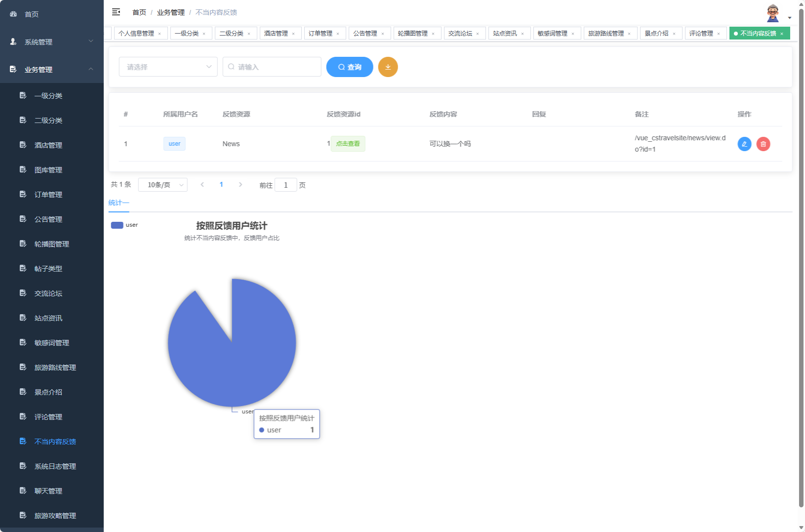Select the orange download/export icon
The height and width of the screenshot is (532, 805).
[x=388, y=67]
